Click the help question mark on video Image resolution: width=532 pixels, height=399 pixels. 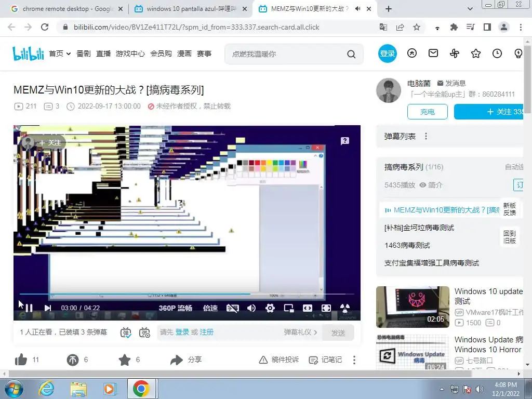tap(345, 141)
